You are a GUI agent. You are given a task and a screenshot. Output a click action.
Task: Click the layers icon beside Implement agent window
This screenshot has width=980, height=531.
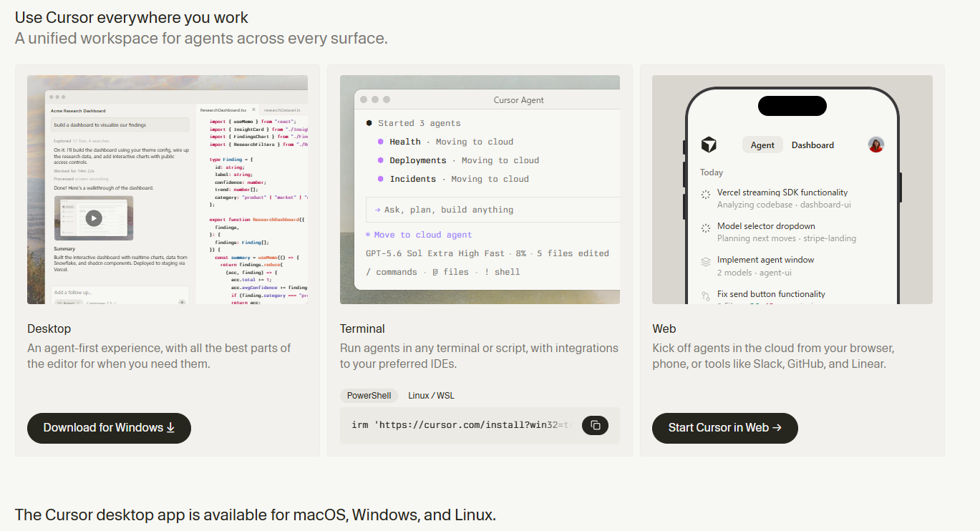pos(705,262)
